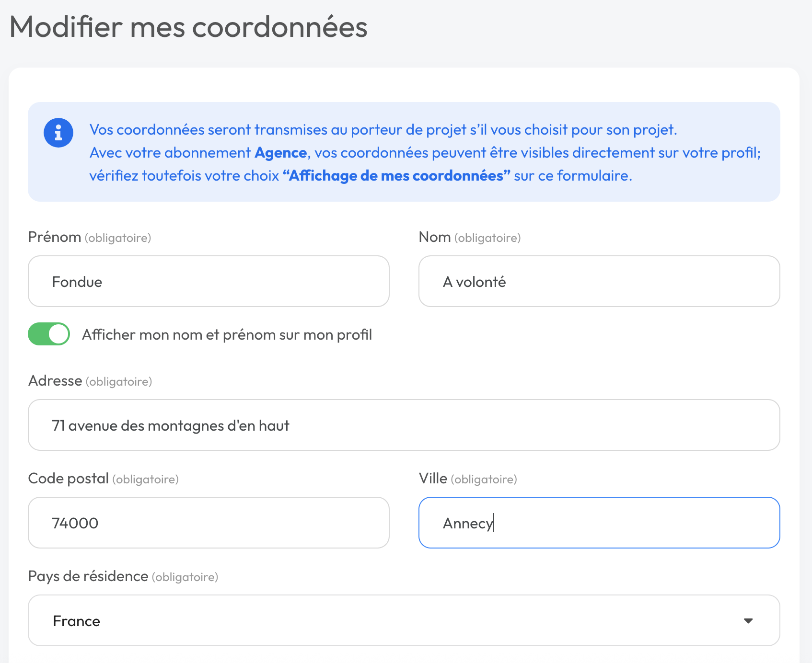Click into the Nom field with "A volonté"

point(599,281)
